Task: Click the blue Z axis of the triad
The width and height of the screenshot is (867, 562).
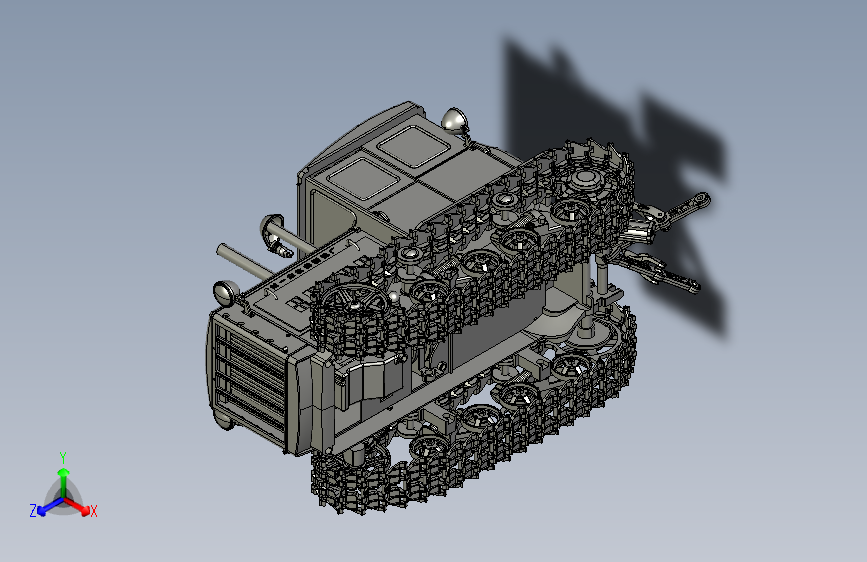Action: tap(48, 507)
